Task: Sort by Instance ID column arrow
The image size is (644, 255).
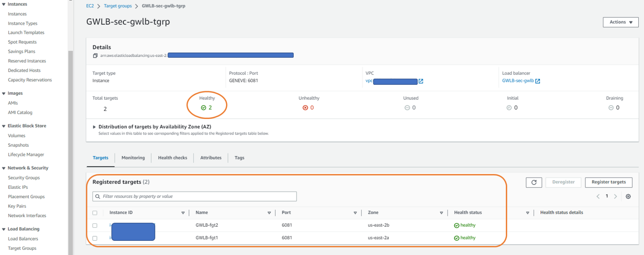Action: click(183, 213)
